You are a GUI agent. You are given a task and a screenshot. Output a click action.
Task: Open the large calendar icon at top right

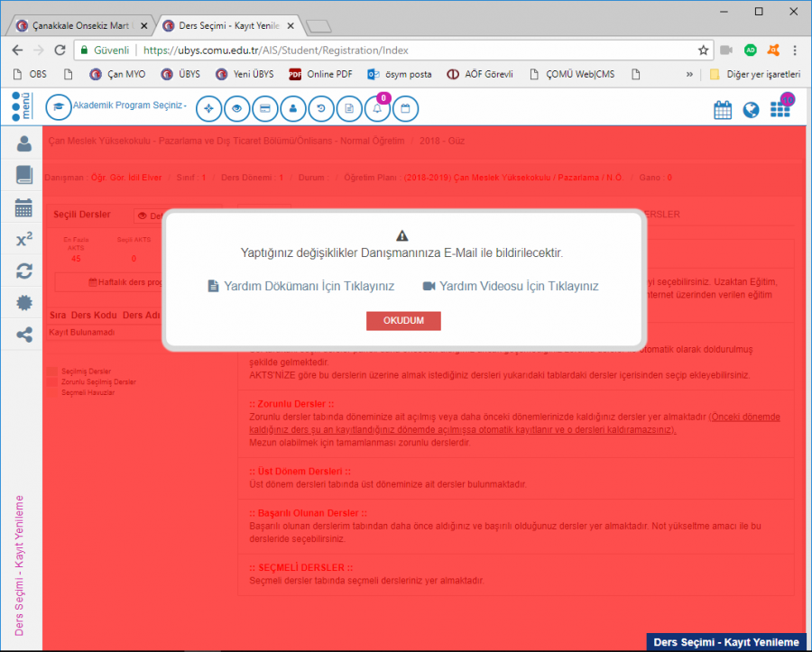click(723, 110)
